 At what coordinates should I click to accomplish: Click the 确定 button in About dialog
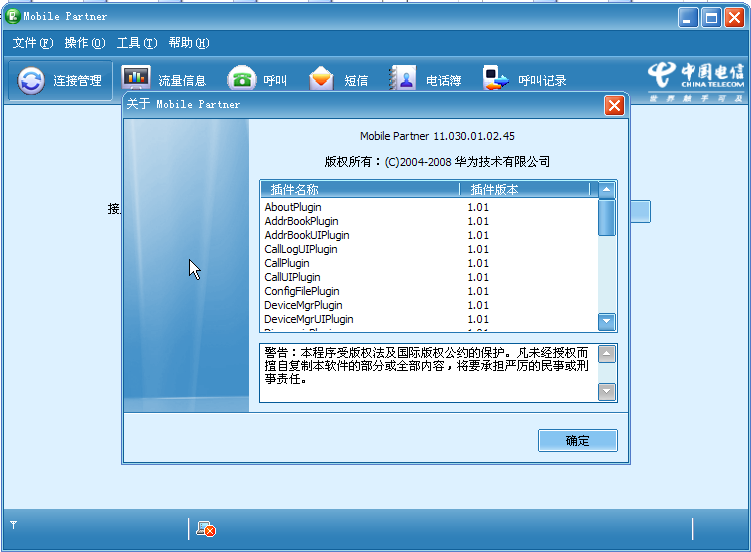pyautogui.click(x=578, y=440)
